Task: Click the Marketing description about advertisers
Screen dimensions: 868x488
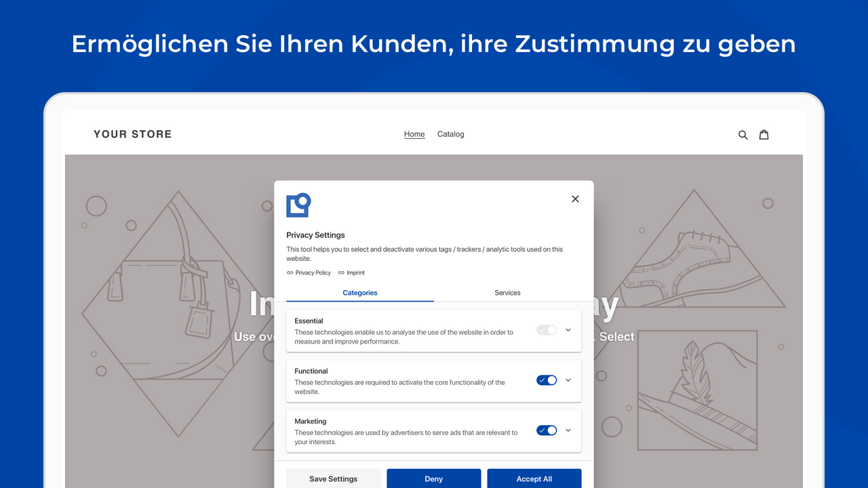Action: pos(406,437)
